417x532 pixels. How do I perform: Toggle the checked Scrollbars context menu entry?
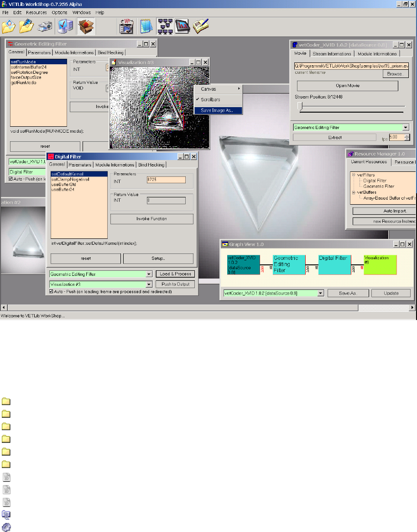(219, 99)
